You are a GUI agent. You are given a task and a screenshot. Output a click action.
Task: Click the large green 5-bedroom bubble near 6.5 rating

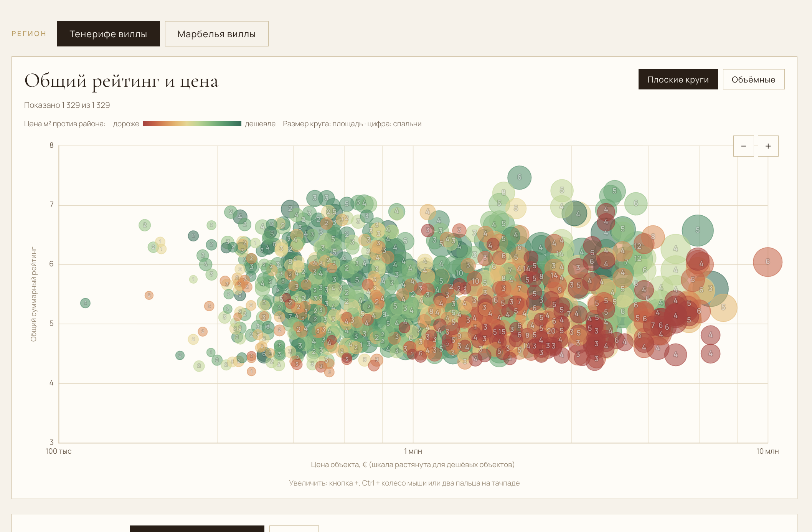click(698, 230)
